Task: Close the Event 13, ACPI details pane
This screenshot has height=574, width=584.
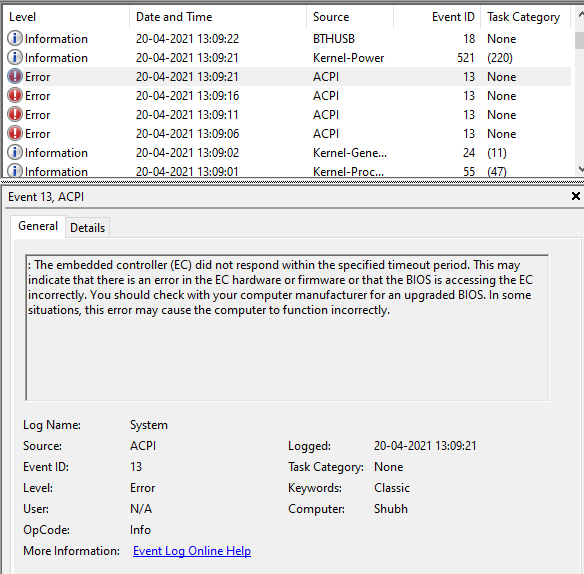Action: point(575,196)
